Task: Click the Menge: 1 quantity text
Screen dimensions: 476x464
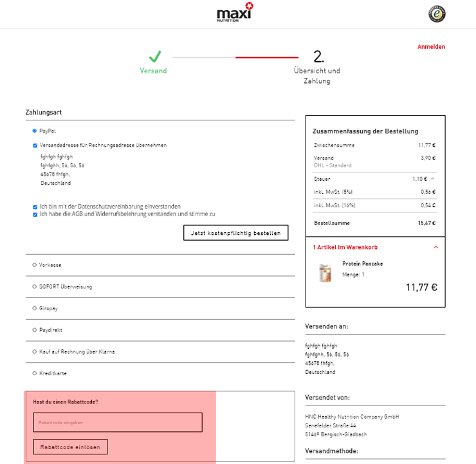Action: [353, 275]
